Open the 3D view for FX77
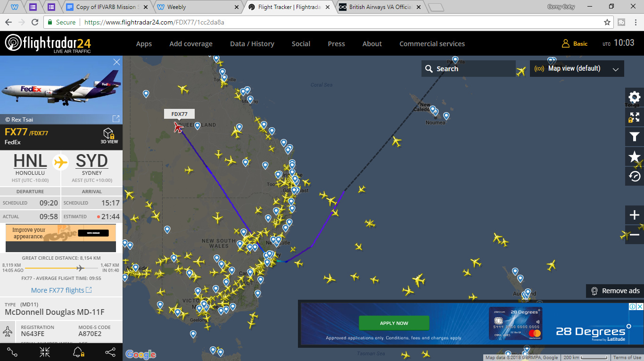 point(109,136)
